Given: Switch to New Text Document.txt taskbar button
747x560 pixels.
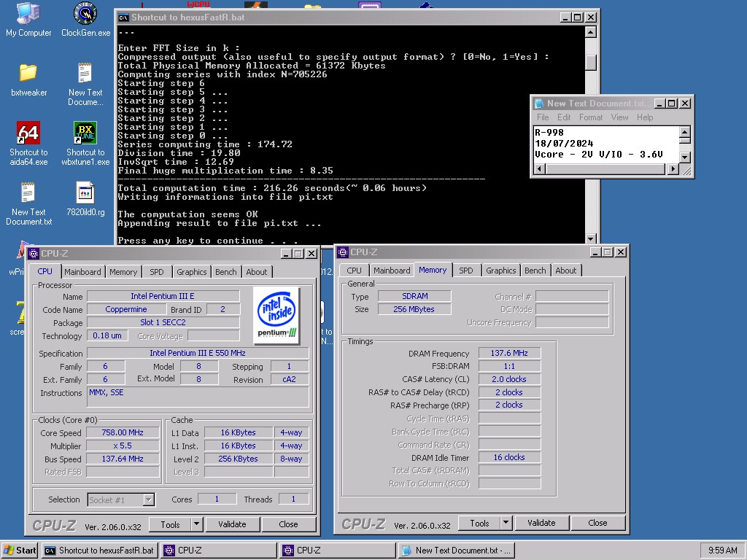Looking at the screenshot, I should coord(457,550).
